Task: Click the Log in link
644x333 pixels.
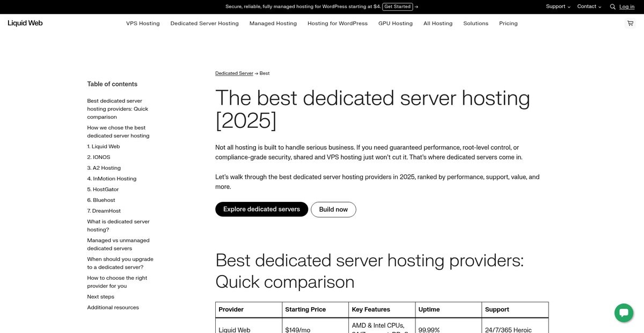Action: click(x=627, y=7)
